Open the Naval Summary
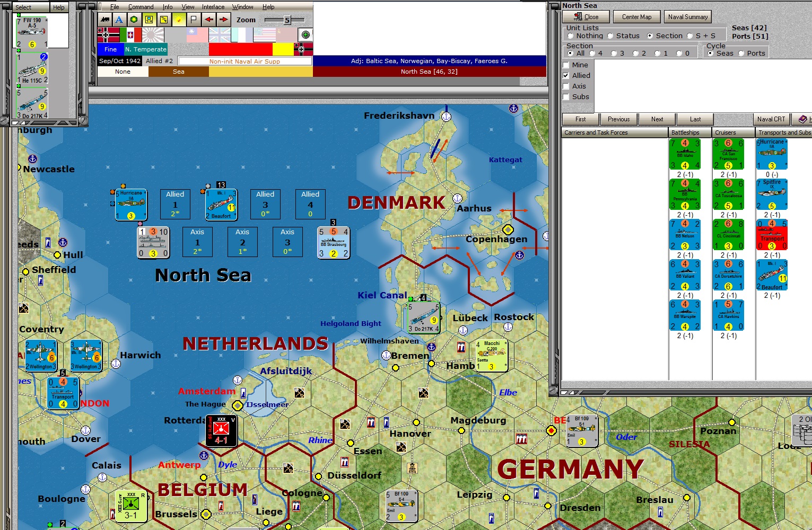The image size is (812, 530). (x=688, y=17)
